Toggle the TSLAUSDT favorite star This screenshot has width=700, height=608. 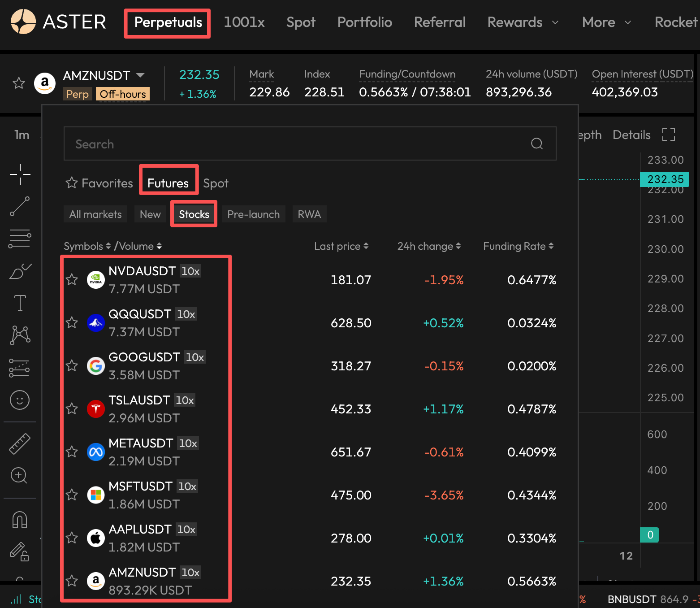click(72, 409)
